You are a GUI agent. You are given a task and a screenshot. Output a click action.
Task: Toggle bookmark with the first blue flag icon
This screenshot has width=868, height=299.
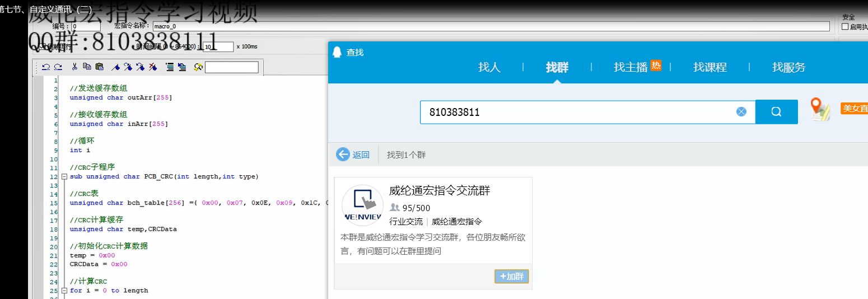[x=115, y=67]
